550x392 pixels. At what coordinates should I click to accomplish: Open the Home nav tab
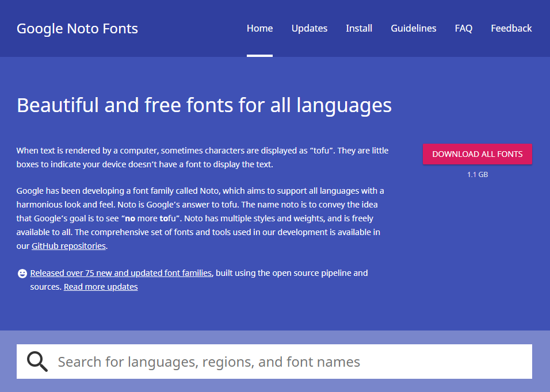[259, 28]
